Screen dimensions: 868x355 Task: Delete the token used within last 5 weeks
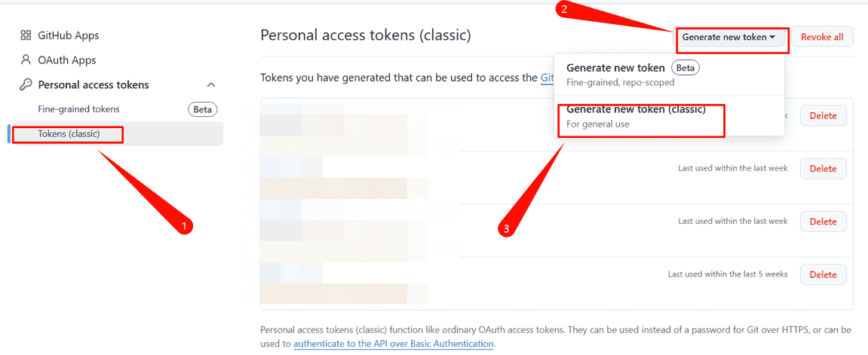824,274
